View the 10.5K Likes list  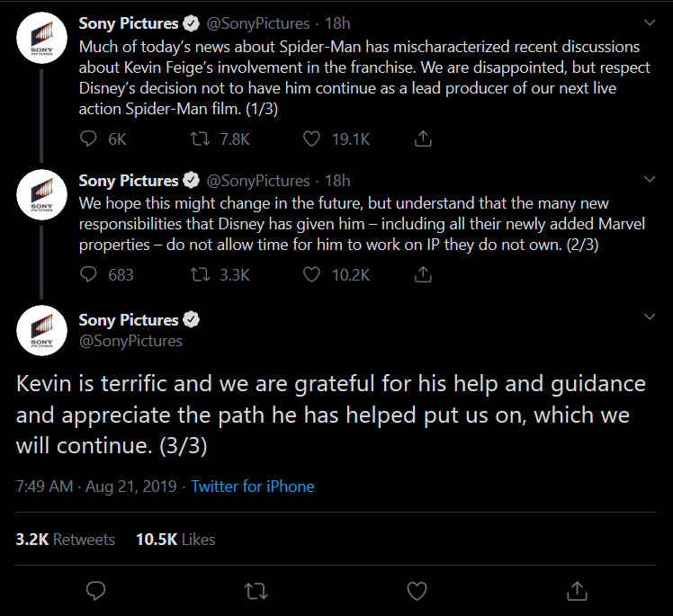point(175,540)
